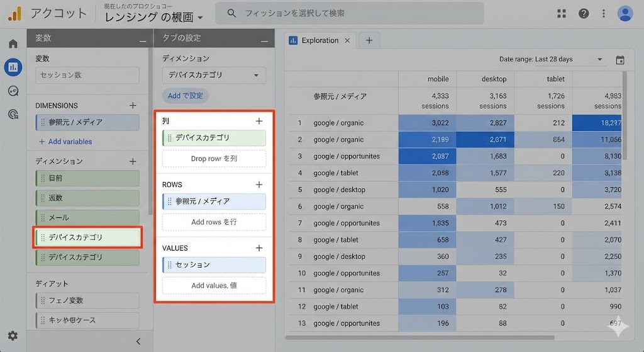Close the Exploration tab
The width and height of the screenshot is (644, 352).
point(347,40)
